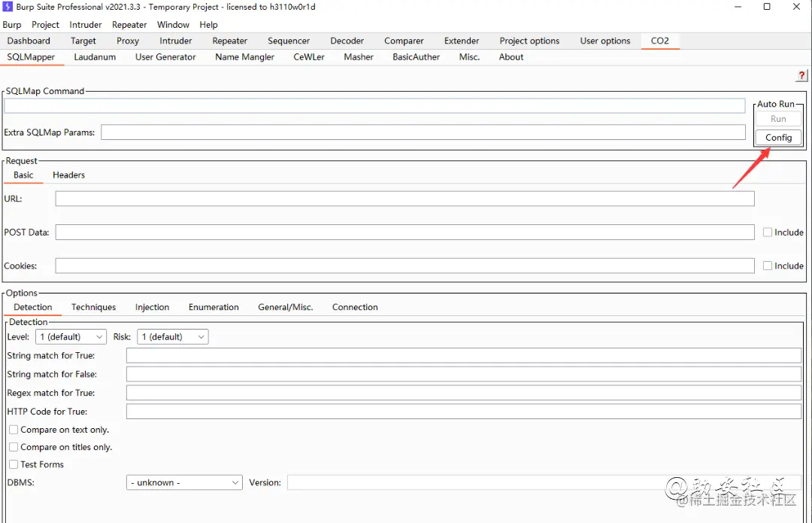812x523 pixels.
Task: Open the Repeater menu in menu bar
Action: 129,24
